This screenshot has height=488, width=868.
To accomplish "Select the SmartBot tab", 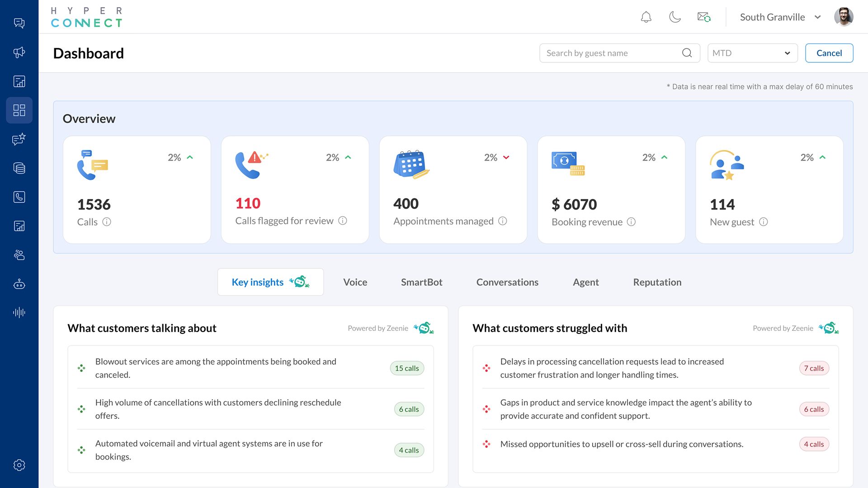I will point(421,282).
